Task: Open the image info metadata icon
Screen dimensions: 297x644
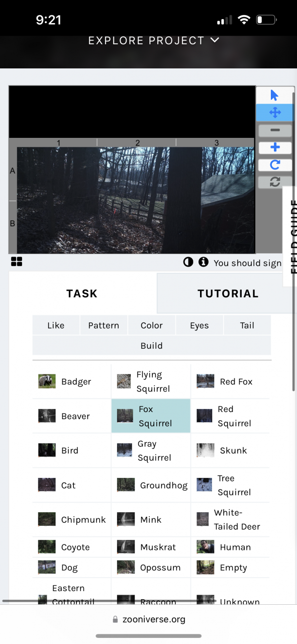Action: (203, 262)
